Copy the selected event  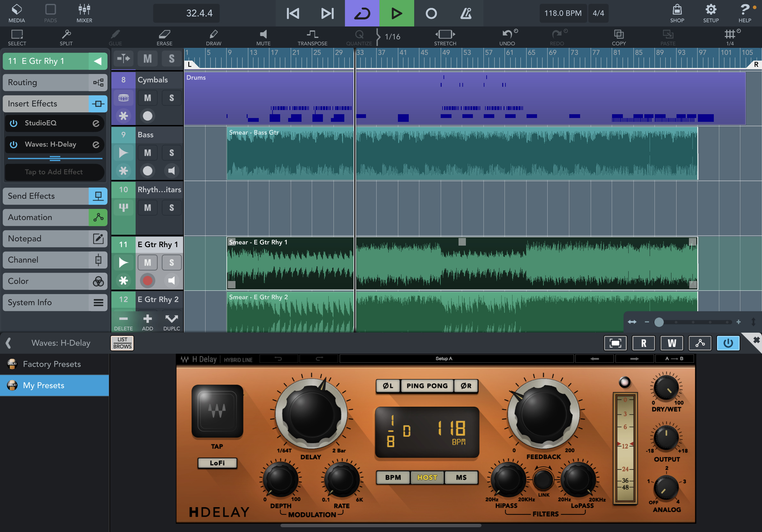coord(619,38)
